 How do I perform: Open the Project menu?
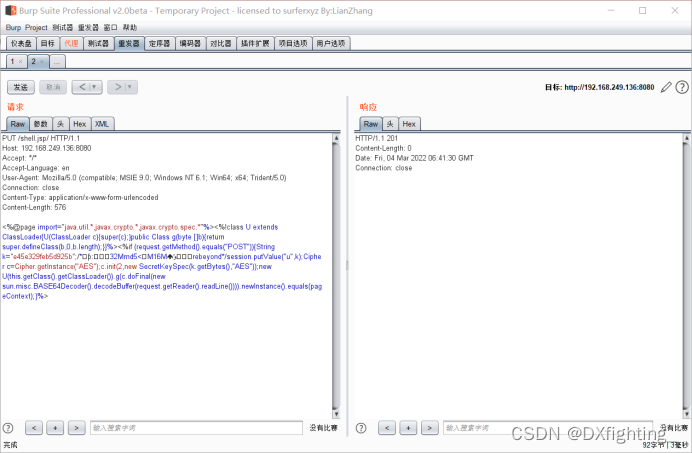point(36,27)
